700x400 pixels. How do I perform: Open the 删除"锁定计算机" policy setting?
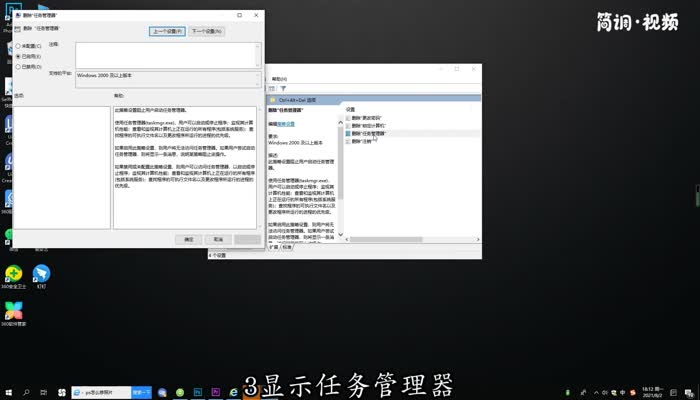coord(368,125)
